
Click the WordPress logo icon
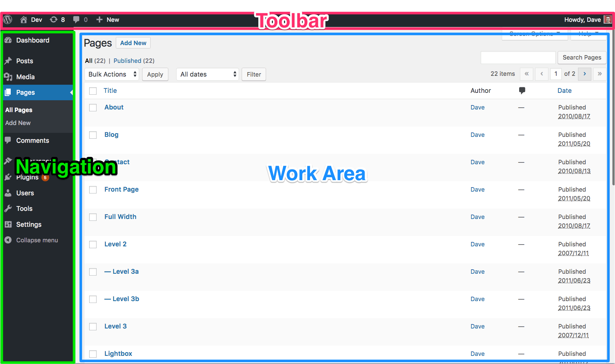point(8,20)
